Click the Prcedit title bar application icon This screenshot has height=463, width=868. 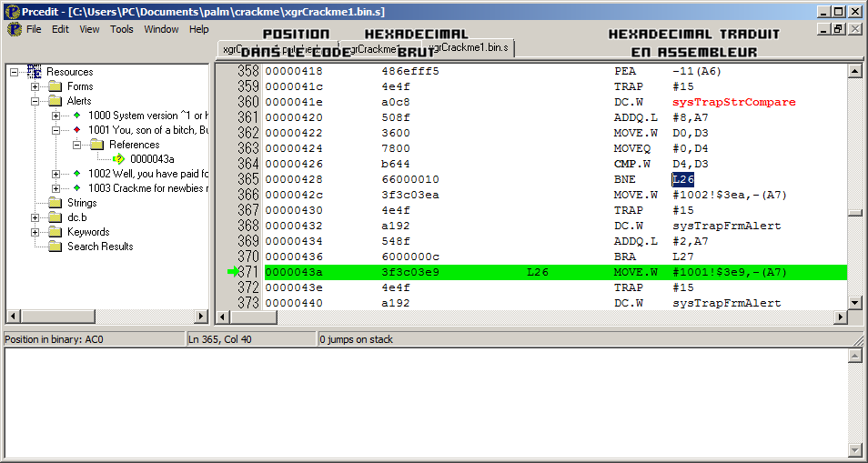tap(11, 11)
